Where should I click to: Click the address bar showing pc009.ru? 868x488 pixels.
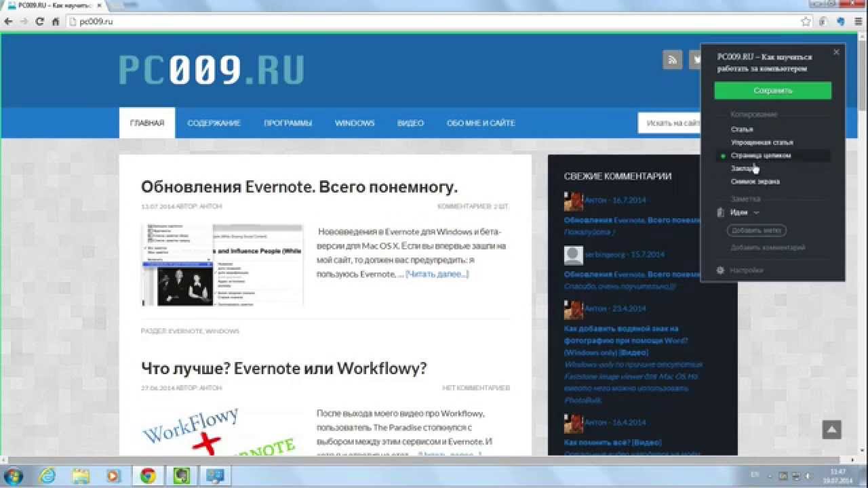[x=433, y=21]
